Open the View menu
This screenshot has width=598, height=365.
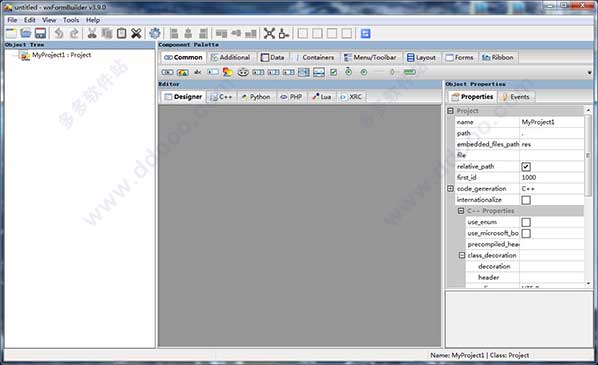click(x=49, y=20)
